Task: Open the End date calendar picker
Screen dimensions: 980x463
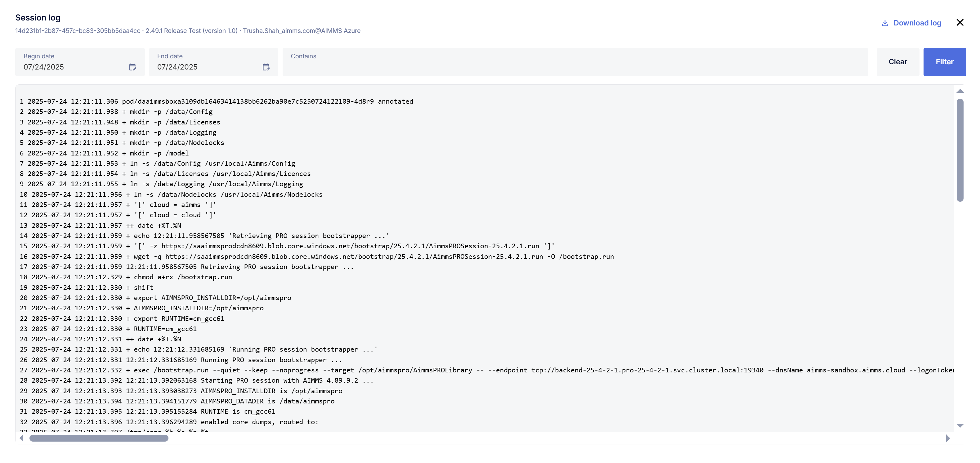Action: 266,67
